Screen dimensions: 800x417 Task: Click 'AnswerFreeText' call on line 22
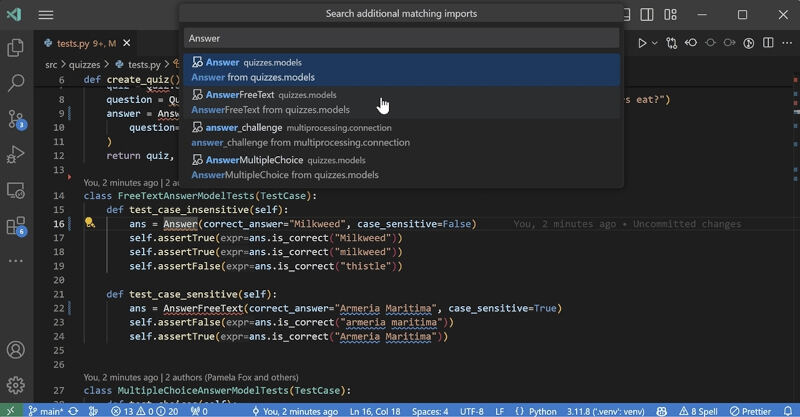pyautogui.click(x=203, y=308)
